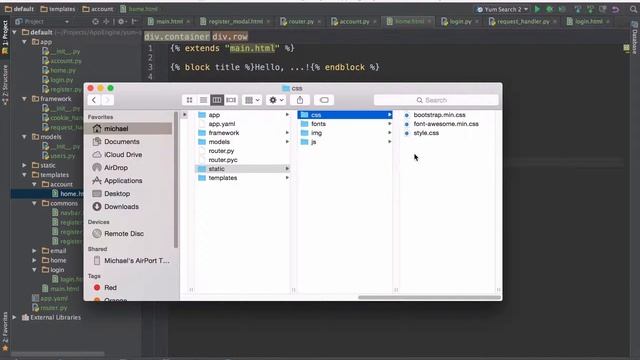Switch to the login.html editor tab
Screen dimensions: 640x360
(x=588, y=22)
